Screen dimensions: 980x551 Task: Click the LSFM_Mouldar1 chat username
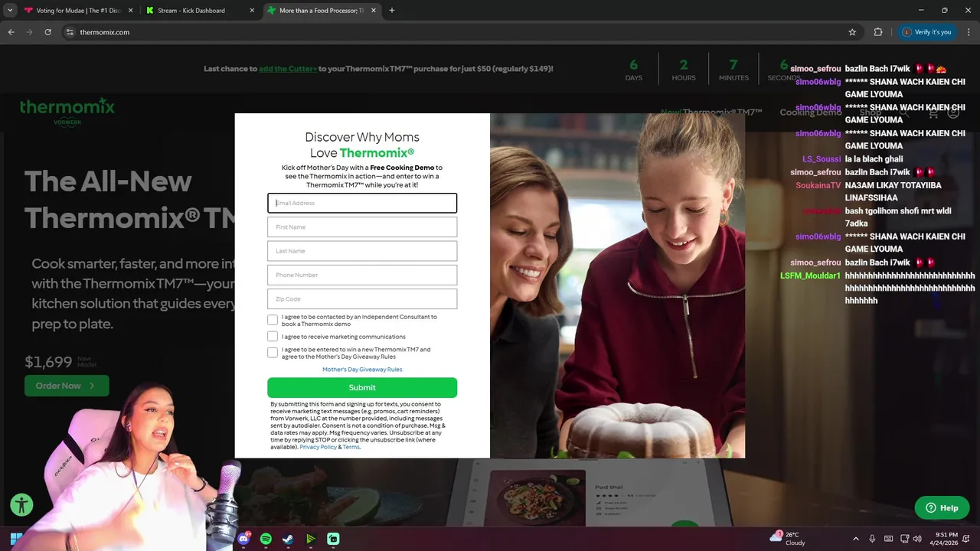tap(810, 275)
